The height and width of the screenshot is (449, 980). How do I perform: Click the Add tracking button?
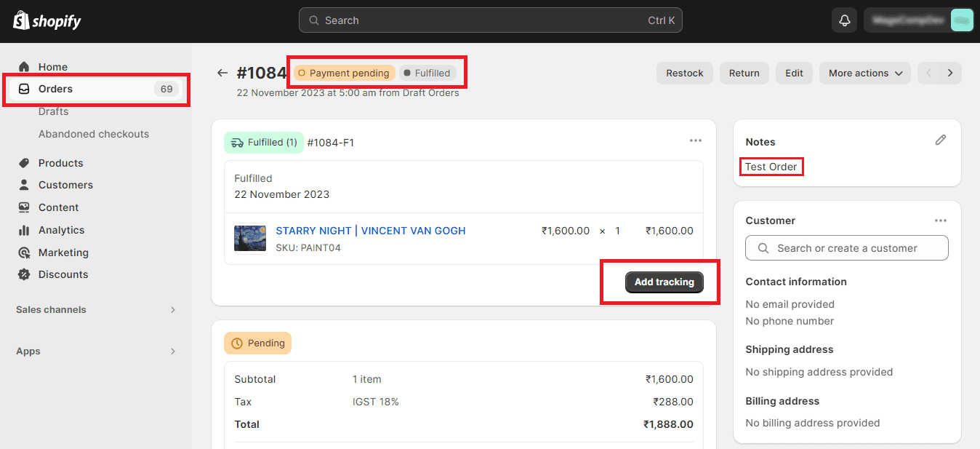(x=664, y=282)
